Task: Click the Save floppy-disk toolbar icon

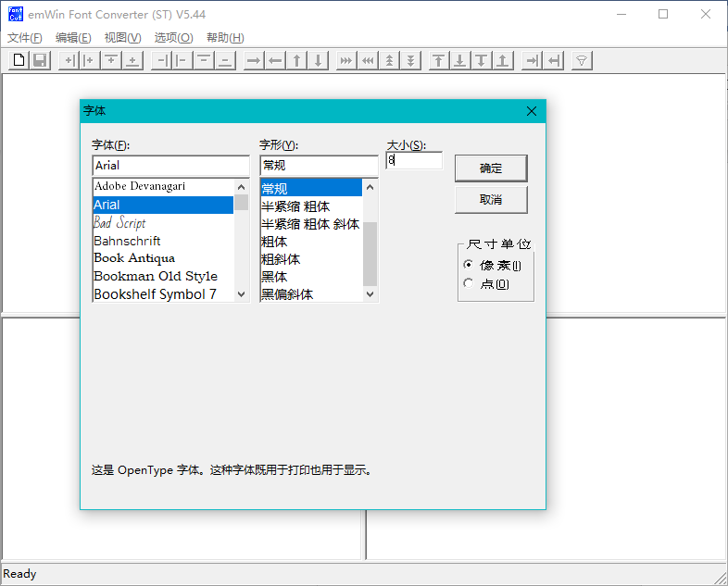Action: pyautogui.click(x=40, y=60)
